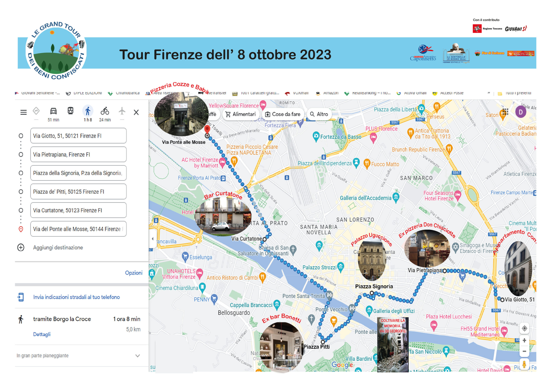Click the Fortezza da Basso map marker
The width and height of the screenshot is (555, 392).
coord(316,136)
